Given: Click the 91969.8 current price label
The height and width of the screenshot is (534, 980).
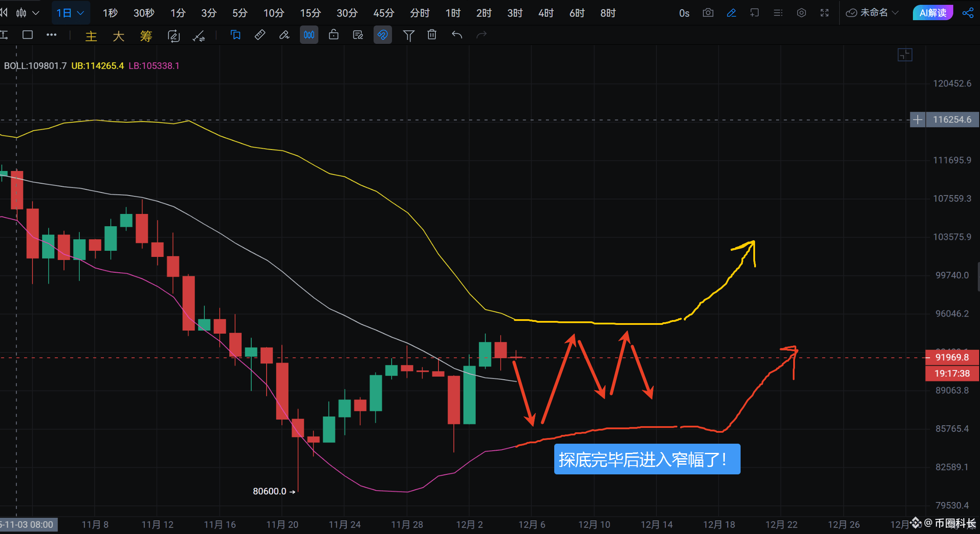Looking at the screenshot, I should 951,357.
